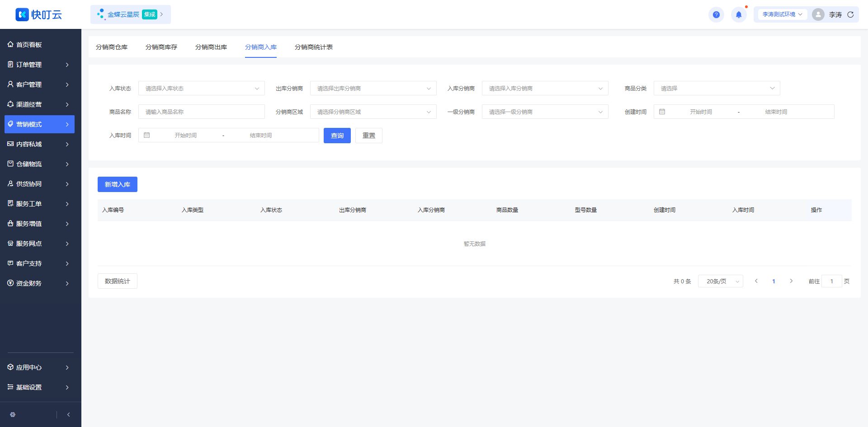
Task: Click 入库时间 end time field
Action: click(x=261, y=135)
